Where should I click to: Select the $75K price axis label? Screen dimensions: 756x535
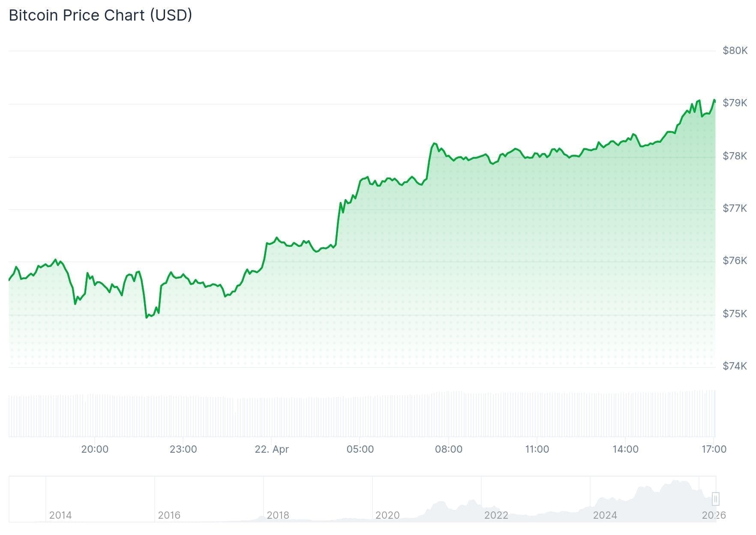(x=735, y=314)
